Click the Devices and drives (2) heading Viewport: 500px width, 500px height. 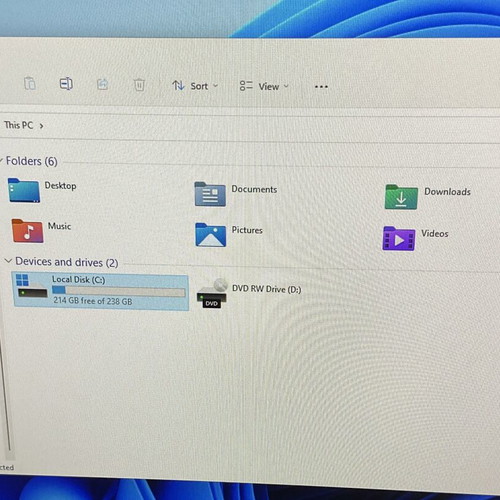point(67,262)
